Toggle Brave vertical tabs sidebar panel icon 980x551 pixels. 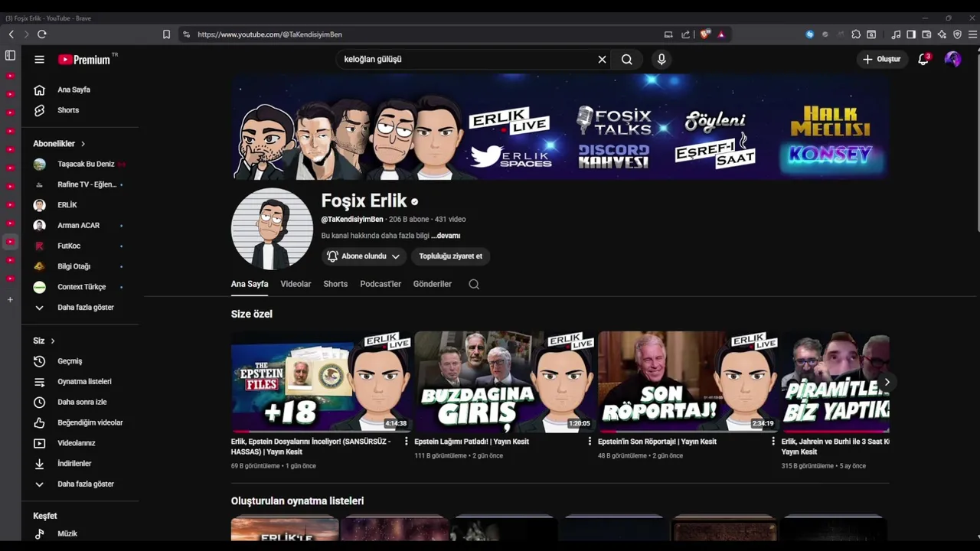point(10,55)
